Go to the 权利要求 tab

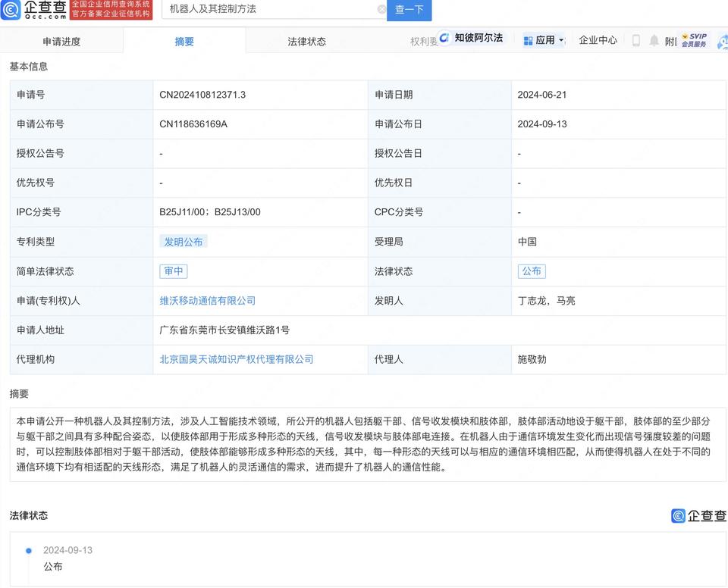[x=423, y=42]
